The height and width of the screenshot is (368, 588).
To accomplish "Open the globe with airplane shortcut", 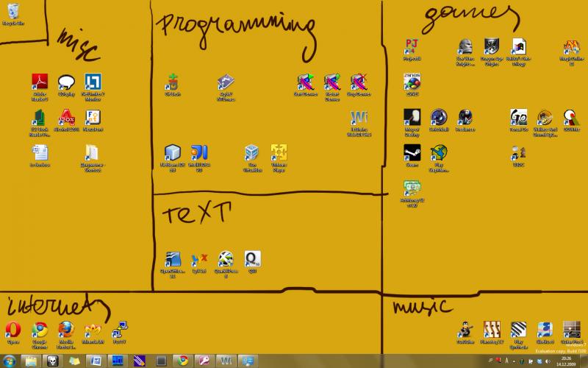I will coord(438,153).
